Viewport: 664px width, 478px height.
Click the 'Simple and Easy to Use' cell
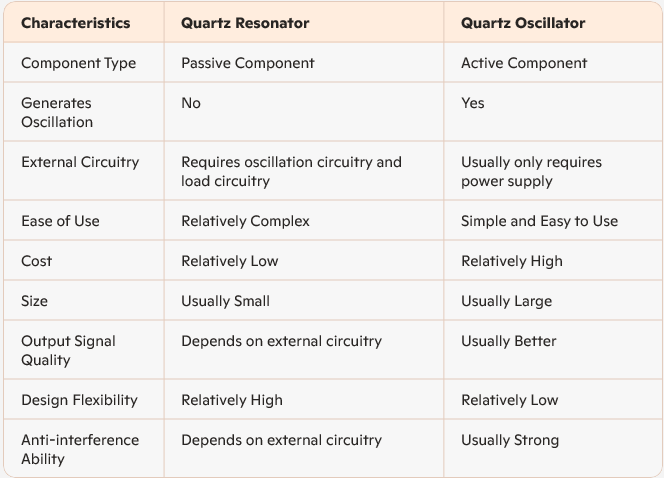pos(539,221)
